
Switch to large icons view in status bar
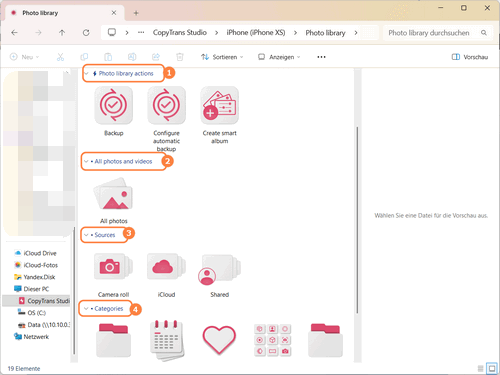pos(492,368)
